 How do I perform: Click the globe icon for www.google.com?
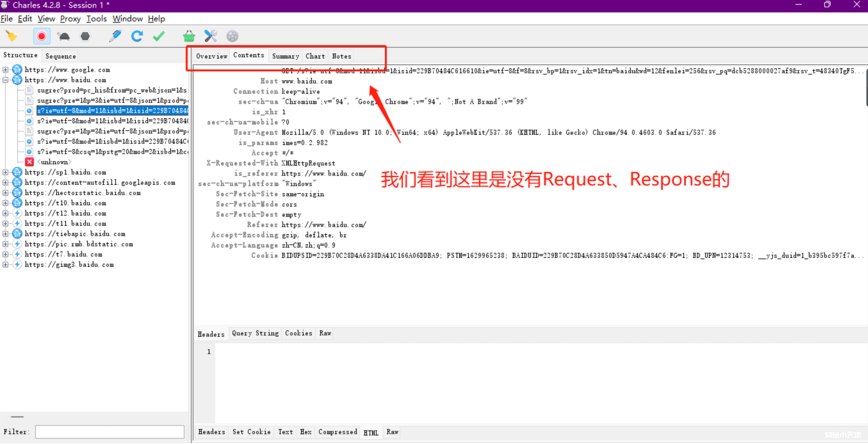(x=17, y=70)
